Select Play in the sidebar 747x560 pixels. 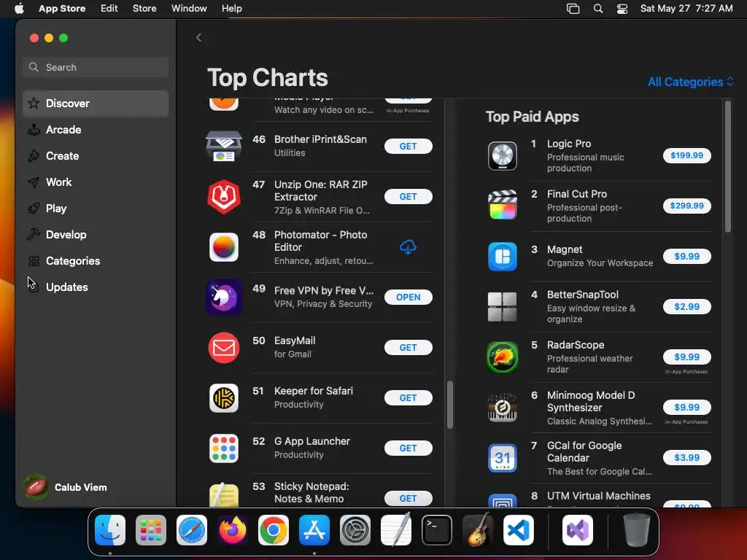point(96,208)
